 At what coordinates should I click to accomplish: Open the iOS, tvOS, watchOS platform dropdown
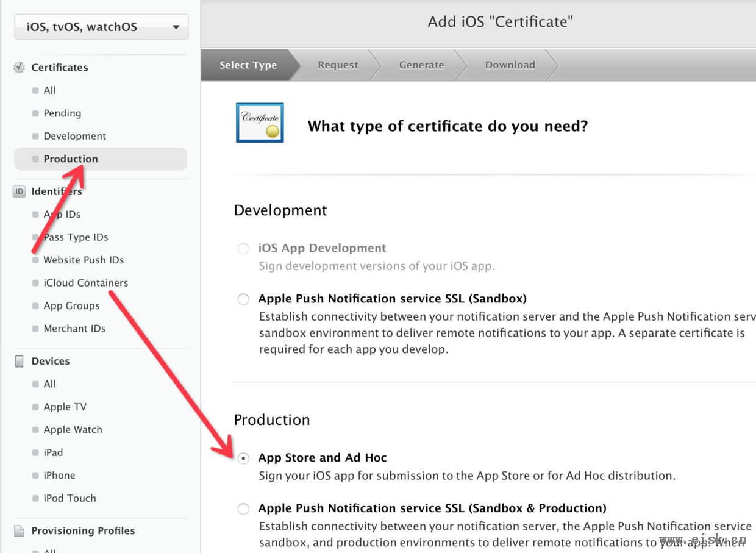(101, 27)
